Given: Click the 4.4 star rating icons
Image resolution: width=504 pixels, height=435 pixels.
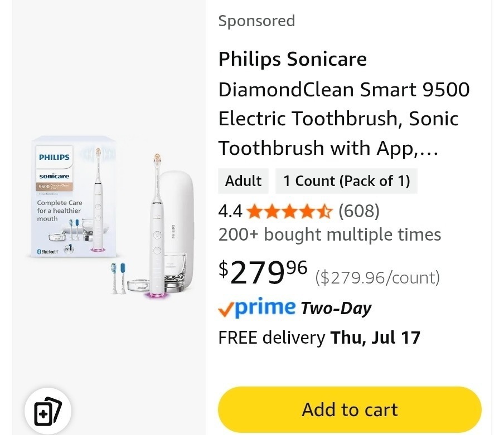Looking at the screenshot, I should click(290, 212).
